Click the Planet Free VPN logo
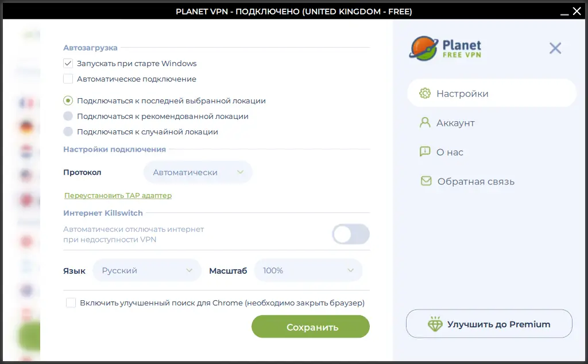588x364 pixels. (446, 49)
